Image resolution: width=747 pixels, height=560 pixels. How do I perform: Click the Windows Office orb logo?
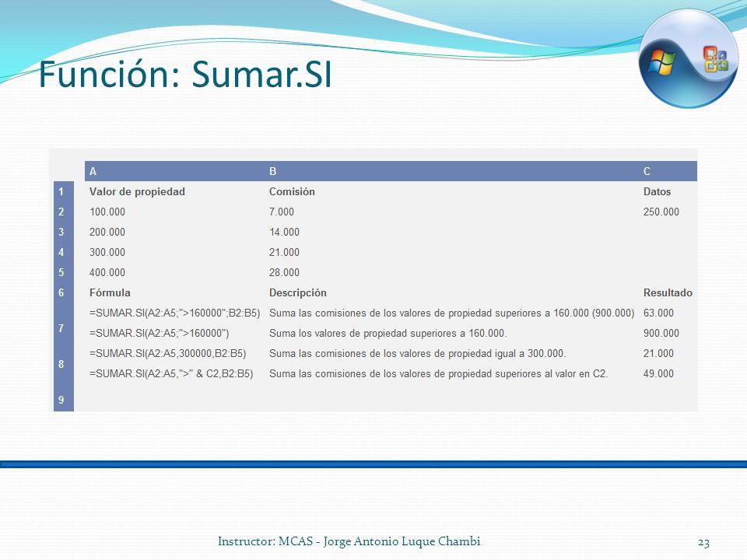pyautogui.click(x=689, y=58)
